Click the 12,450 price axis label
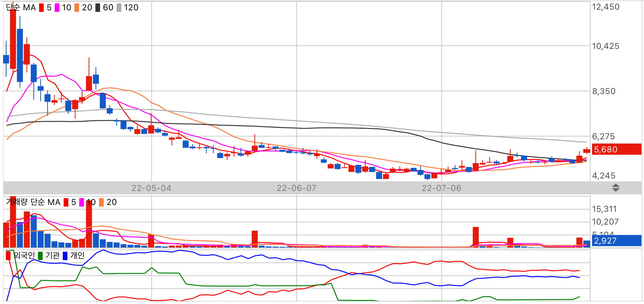This screenshot has height=304, width=644. pos(605,7)
